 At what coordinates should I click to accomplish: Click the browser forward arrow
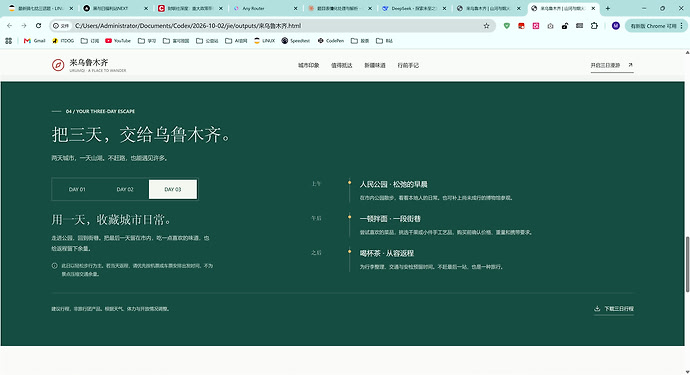pyautogui.click(x=24, y=26)
